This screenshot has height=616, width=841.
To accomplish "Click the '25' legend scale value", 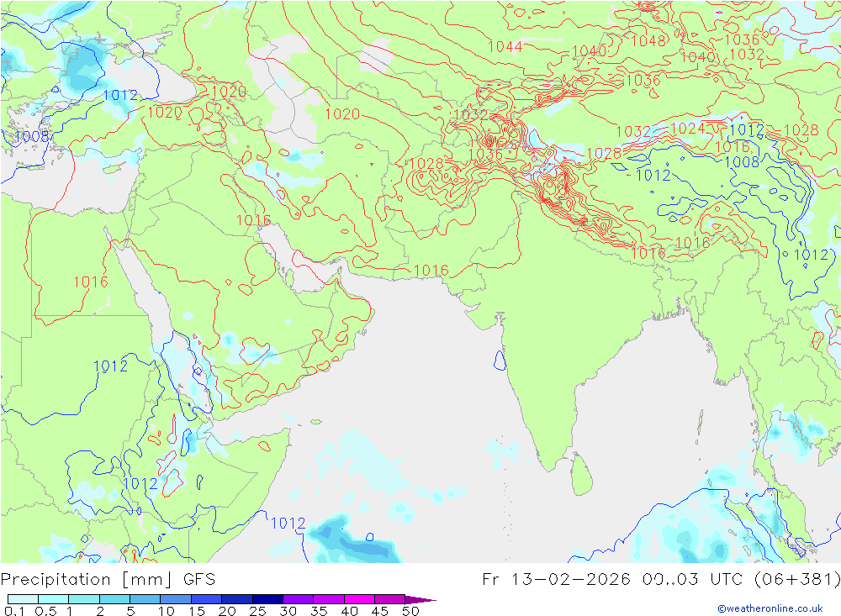I will [257, 611].
